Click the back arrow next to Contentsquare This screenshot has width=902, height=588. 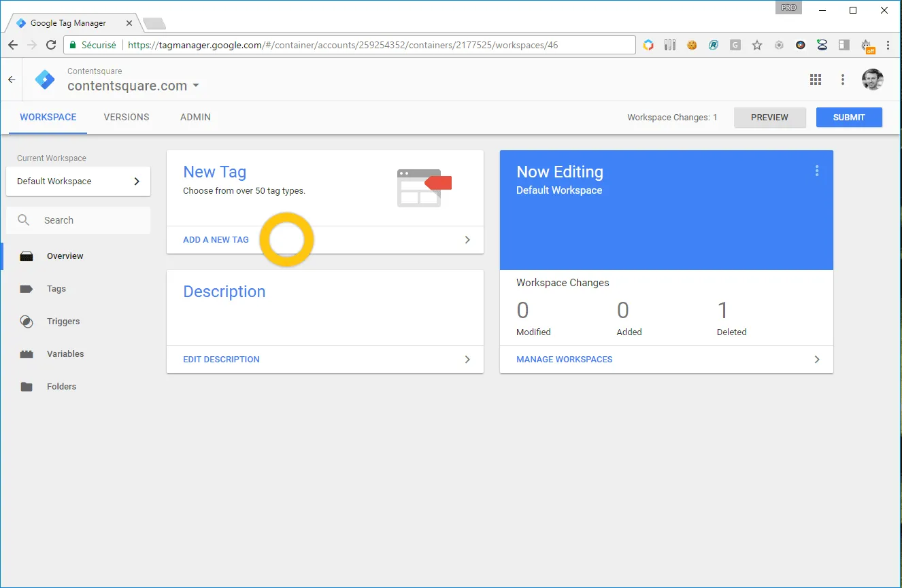[12, 80]
